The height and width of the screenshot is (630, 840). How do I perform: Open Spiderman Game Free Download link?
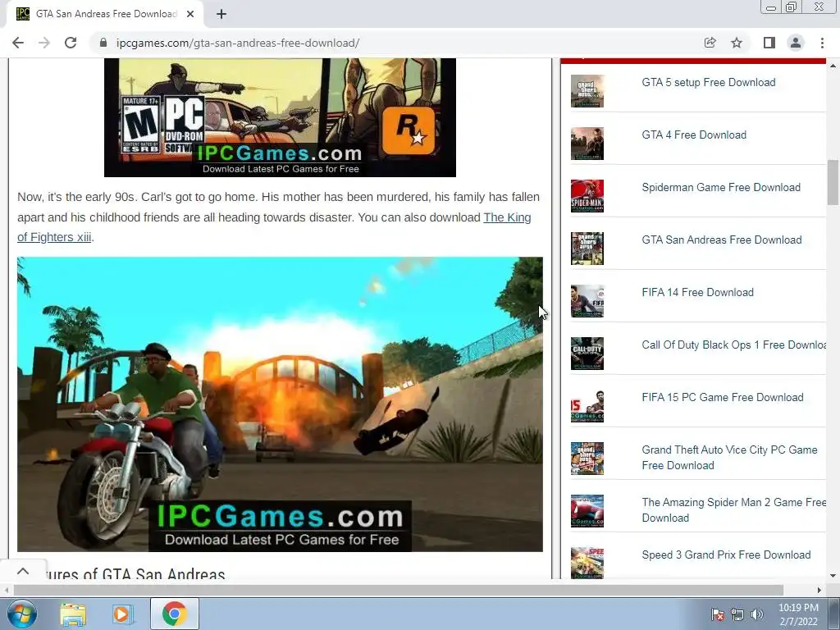(721, 188)
